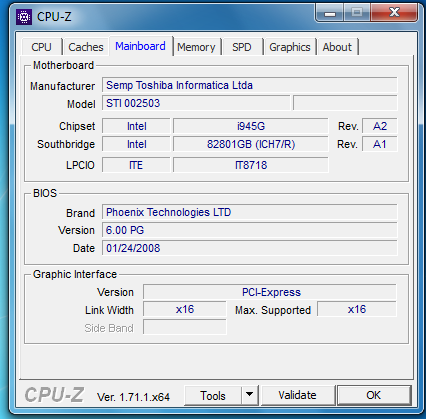Click the empty field next to Model
The width and height of the screenshot is (426, 419).
(345, 103)
